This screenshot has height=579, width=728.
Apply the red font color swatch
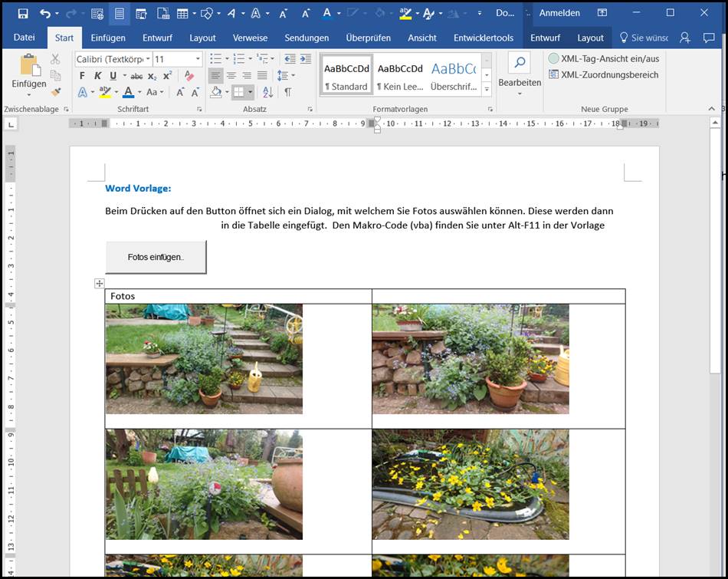tap(128, 92)
